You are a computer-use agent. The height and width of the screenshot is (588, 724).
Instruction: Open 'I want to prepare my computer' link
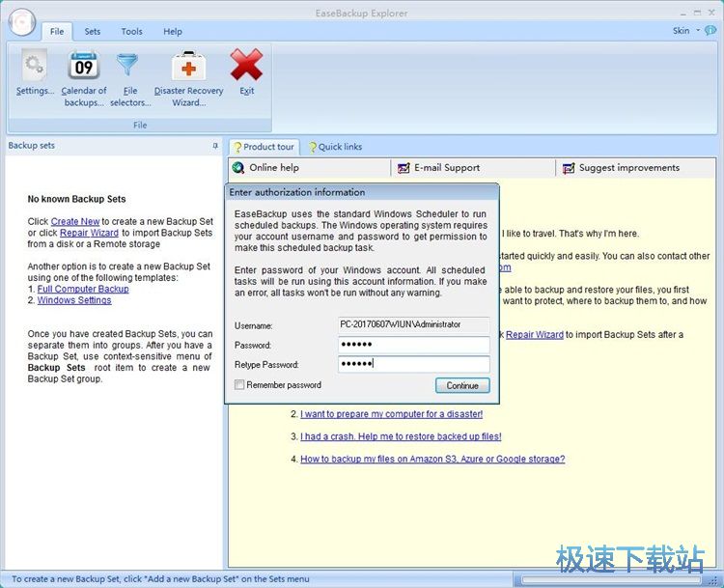tap(392, 414)
